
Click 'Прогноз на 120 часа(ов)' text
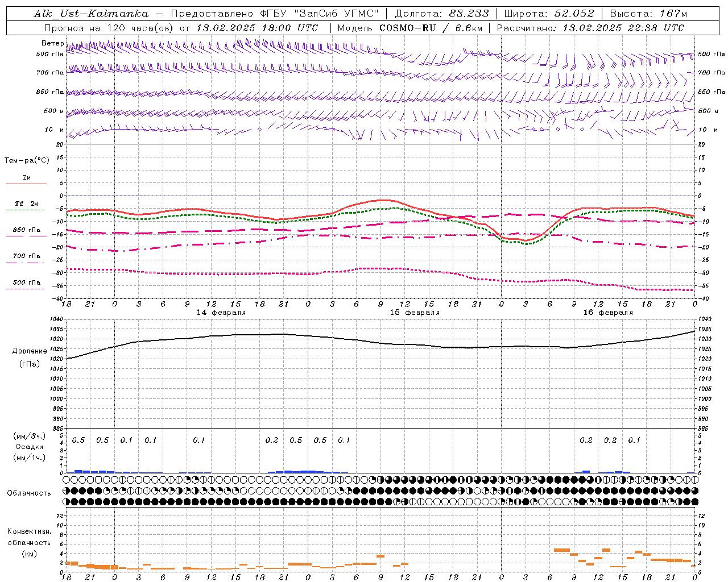pos(110,28)
